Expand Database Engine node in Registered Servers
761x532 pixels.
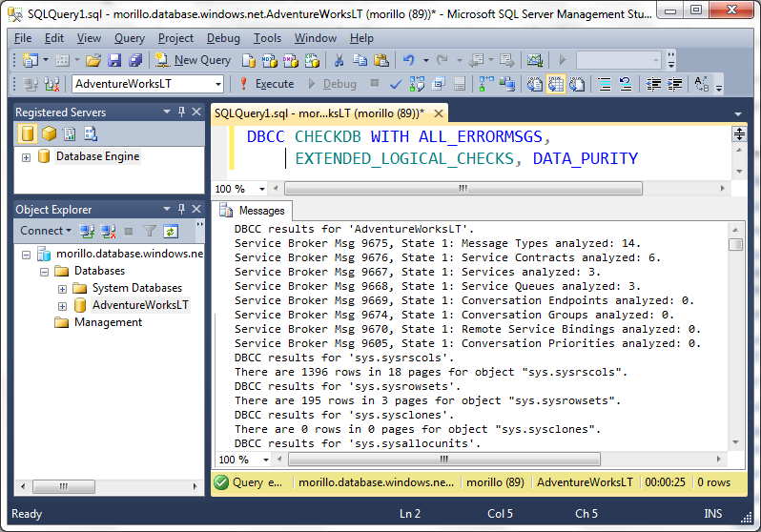click(26, 157)
